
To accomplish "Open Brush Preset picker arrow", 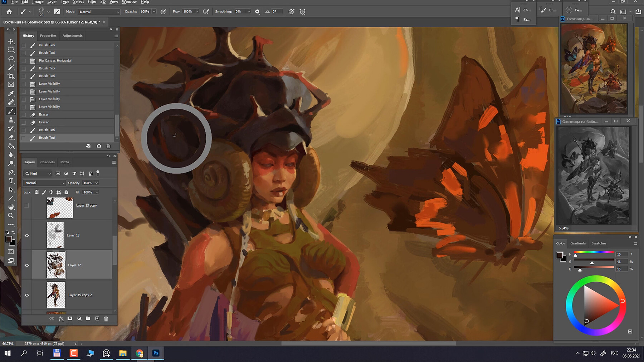I will pos(48,11).
